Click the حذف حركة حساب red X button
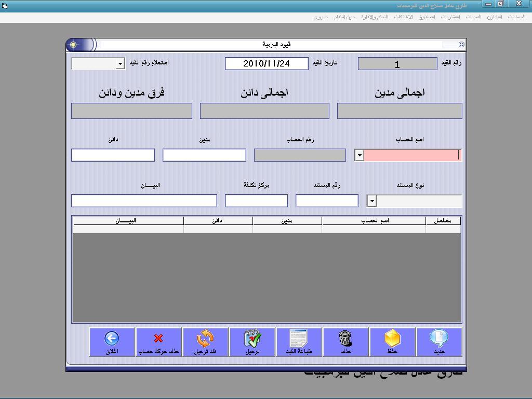The image size is (532, 399). click(x=158, y=342)
